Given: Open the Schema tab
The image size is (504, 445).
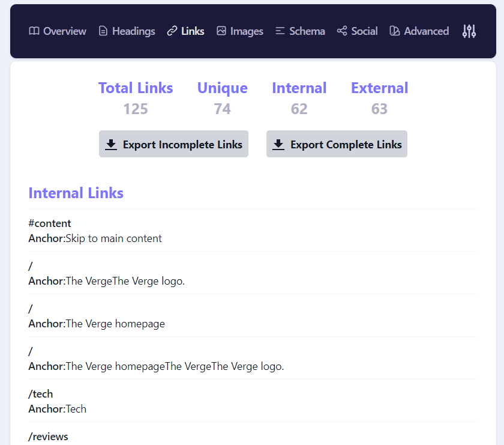Looking at the screenshot, I should (300, 31).
